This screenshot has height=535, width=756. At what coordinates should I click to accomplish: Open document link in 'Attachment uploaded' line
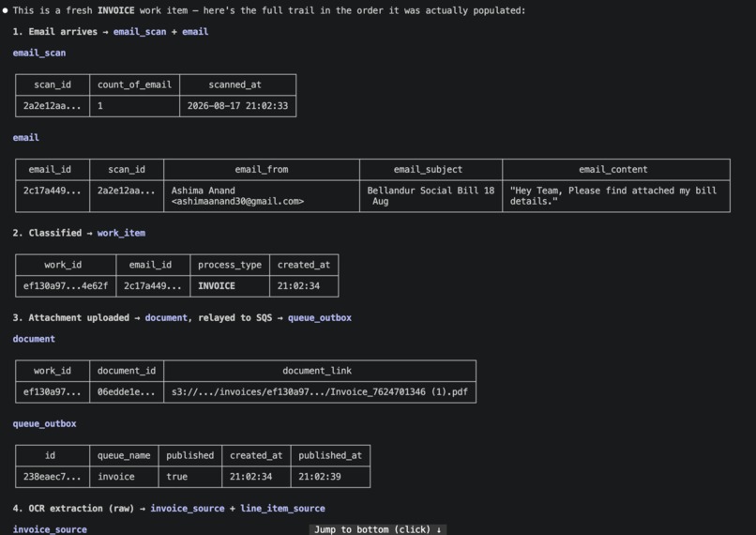pyautogui.click(x=166, y=318)
